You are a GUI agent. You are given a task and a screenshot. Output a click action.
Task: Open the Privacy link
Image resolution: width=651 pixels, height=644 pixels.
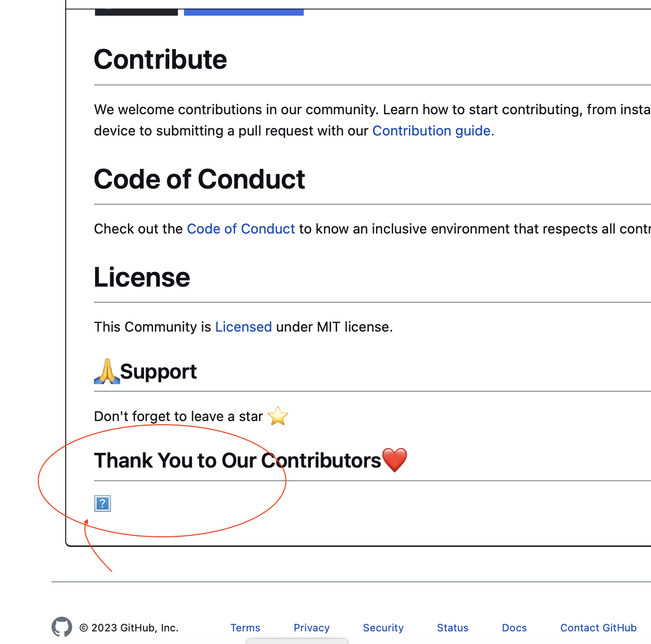311,627
